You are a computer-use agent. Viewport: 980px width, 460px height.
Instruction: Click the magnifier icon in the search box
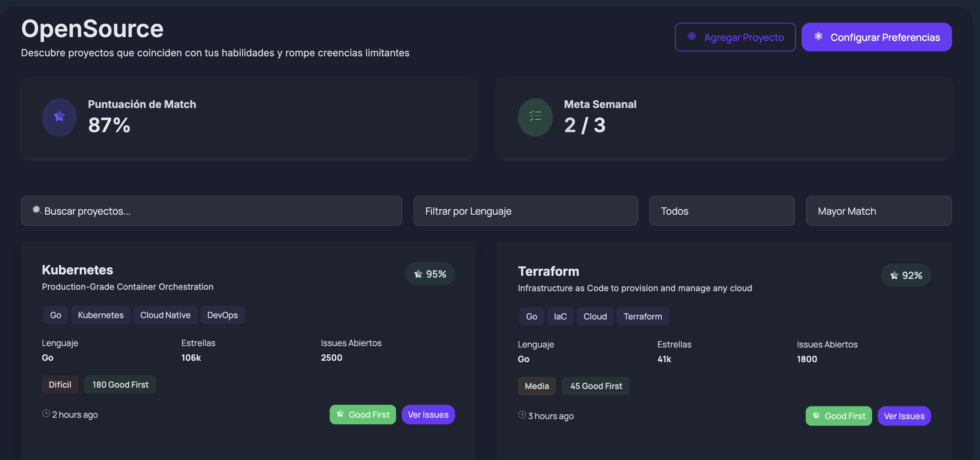click(37, 210)
